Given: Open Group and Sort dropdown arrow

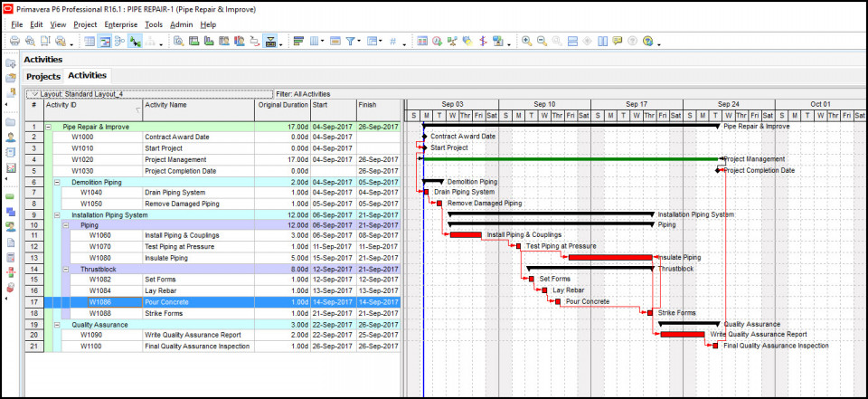Looking at the screenshot, I should 381,42.
